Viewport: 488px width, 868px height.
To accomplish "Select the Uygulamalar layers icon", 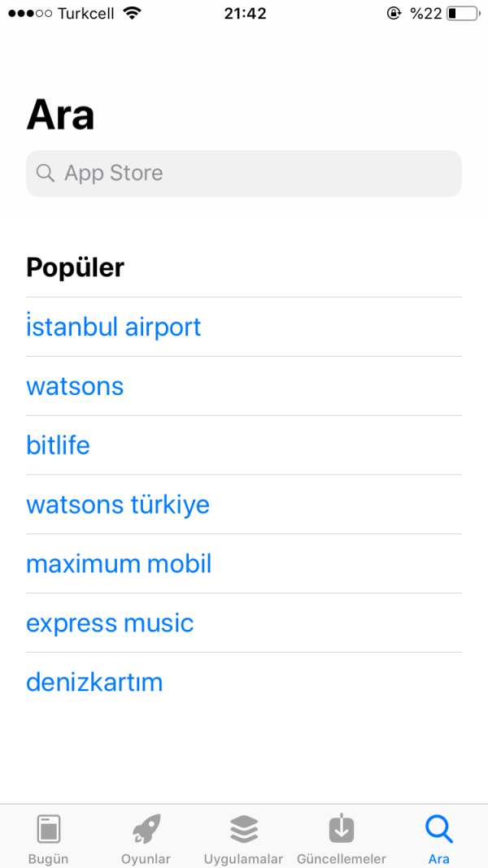I will tap(244, 829).
